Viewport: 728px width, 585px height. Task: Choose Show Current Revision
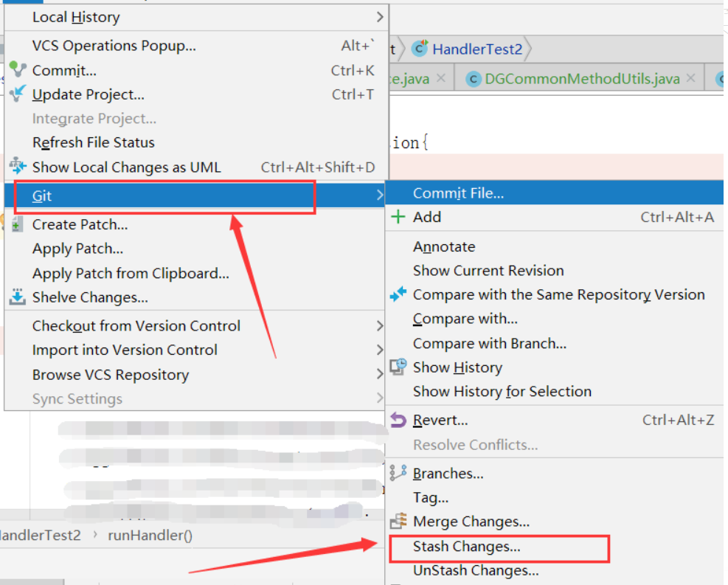[x=555, y=271]
